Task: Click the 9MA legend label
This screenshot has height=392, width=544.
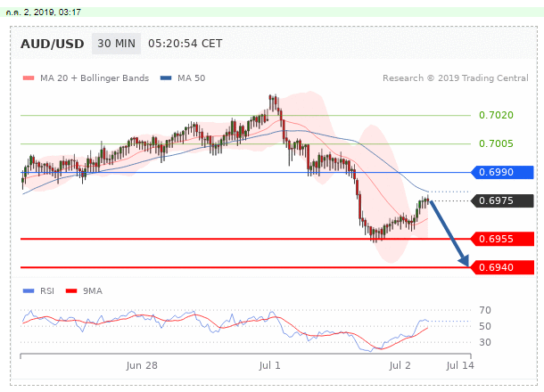Action: pos(93,290)
